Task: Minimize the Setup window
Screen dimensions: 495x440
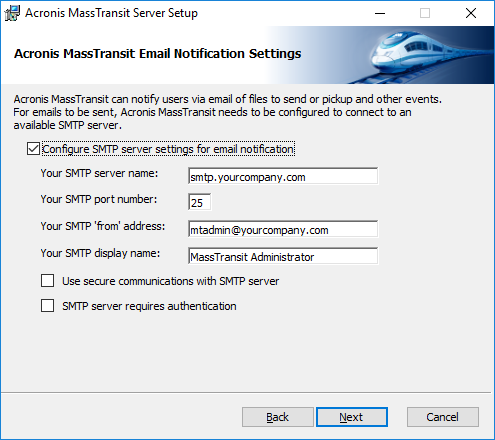Action: (380, 13)
